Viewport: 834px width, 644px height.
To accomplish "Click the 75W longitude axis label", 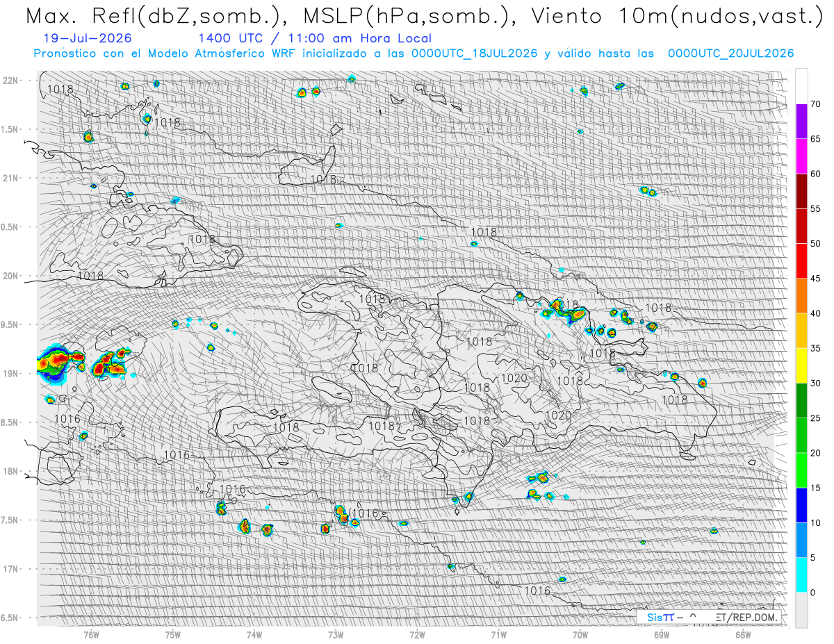I will 172,634.
